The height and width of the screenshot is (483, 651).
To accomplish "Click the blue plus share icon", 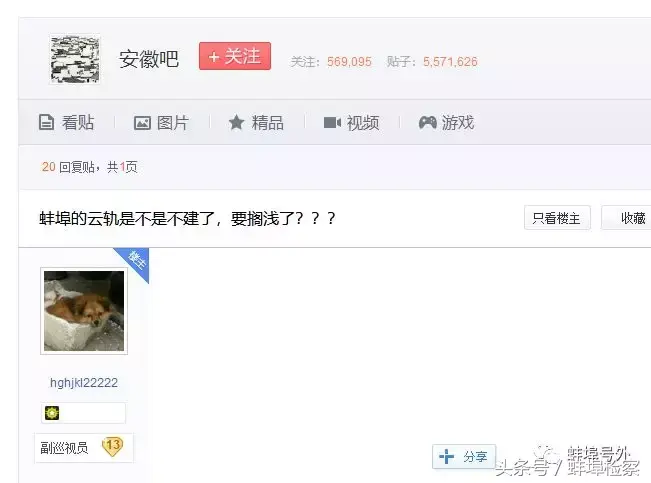I will [446, 456].
